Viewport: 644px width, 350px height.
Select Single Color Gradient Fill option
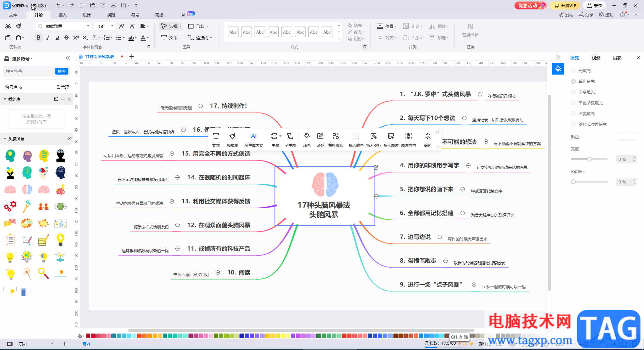(x=573, y=103)
